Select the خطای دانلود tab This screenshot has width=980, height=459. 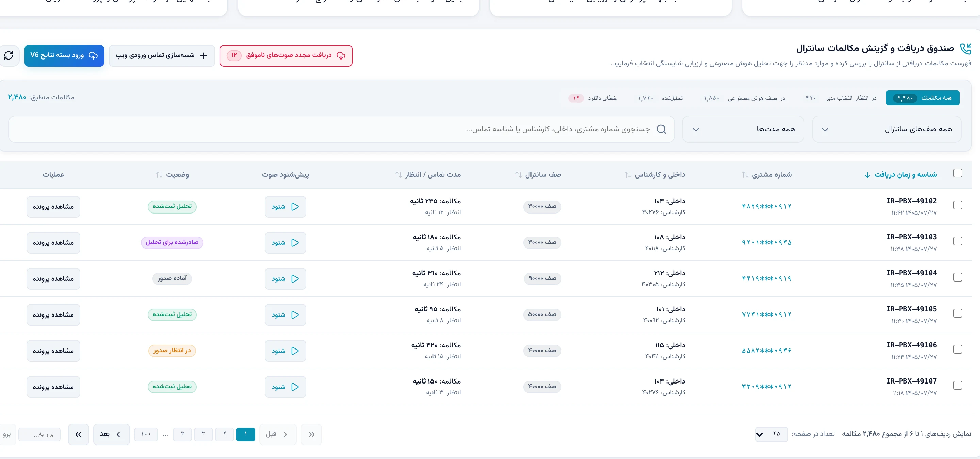click(x=592, y=98)
